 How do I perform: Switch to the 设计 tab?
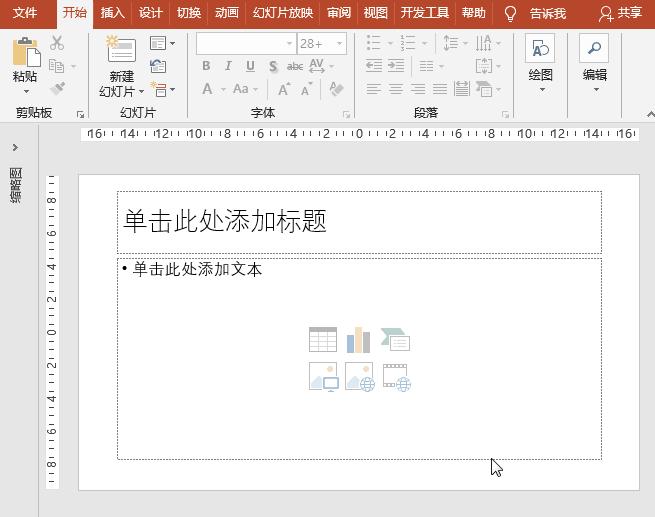[150, 13]
